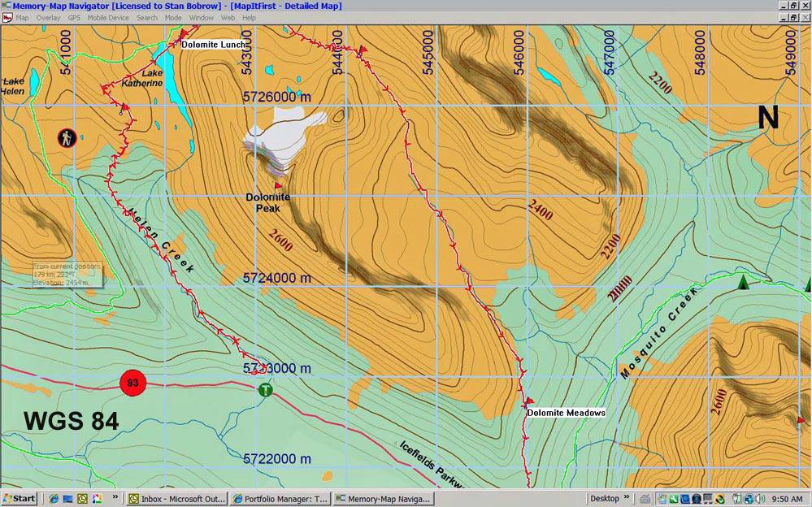Launch Internet Explorer from the quick launch bar
The width and height of the screenshot is (812, 507).
[53, 498]
